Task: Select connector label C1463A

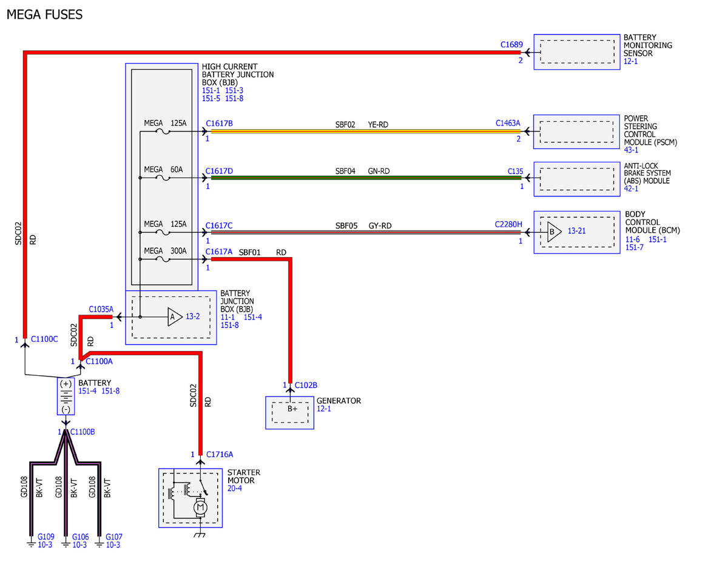Action: coord(508,123)
